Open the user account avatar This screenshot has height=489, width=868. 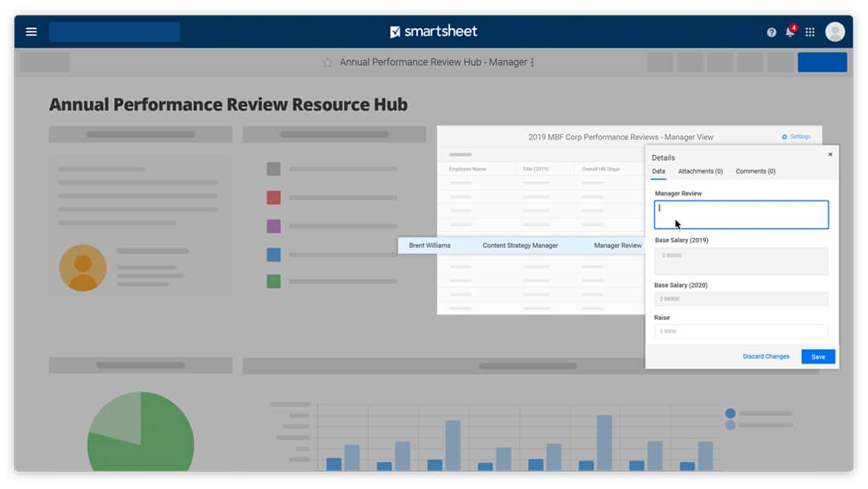835,32
